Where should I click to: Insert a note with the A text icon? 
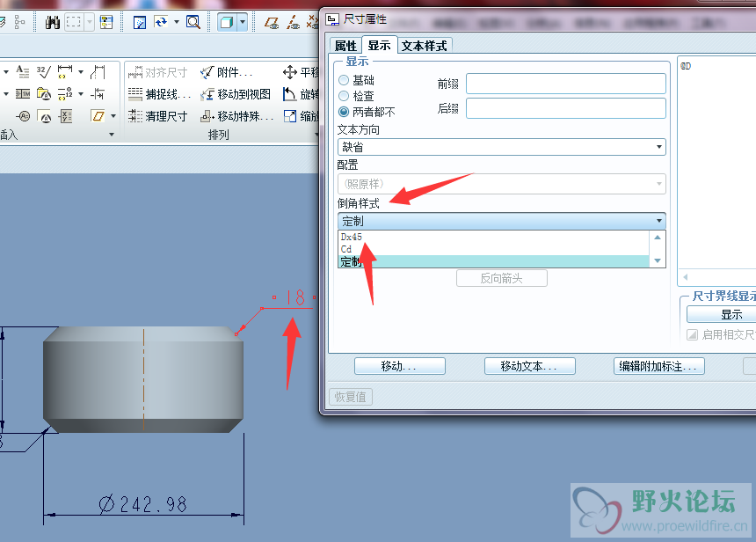(22, 71)
